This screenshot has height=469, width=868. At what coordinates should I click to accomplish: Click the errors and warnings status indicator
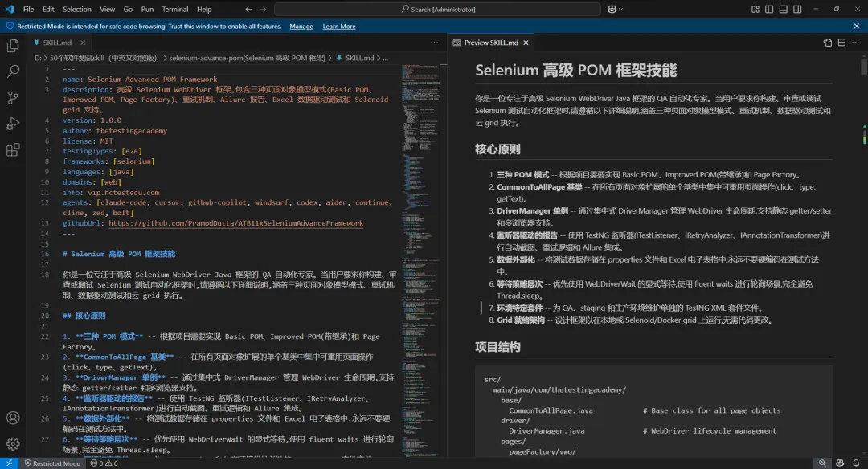(104, 463)
